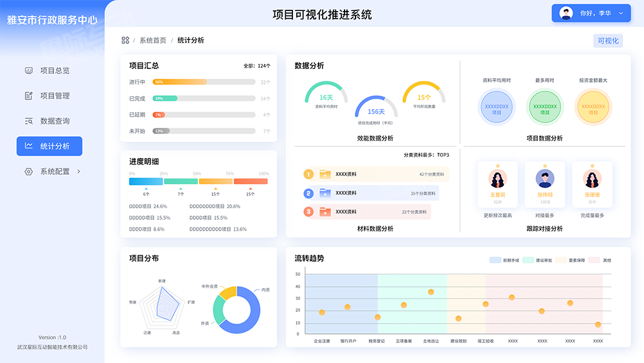Screen dimensions: 644x363
Task: Click the grid icon in the breadcrumb
Action: pyautogui.click(x=126, y=40)
